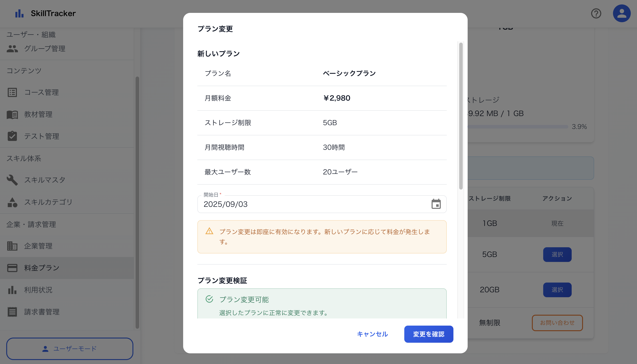Screen dimensions: 637x364
Task: Open the help question mark icon
Action: tap(596, 13)
